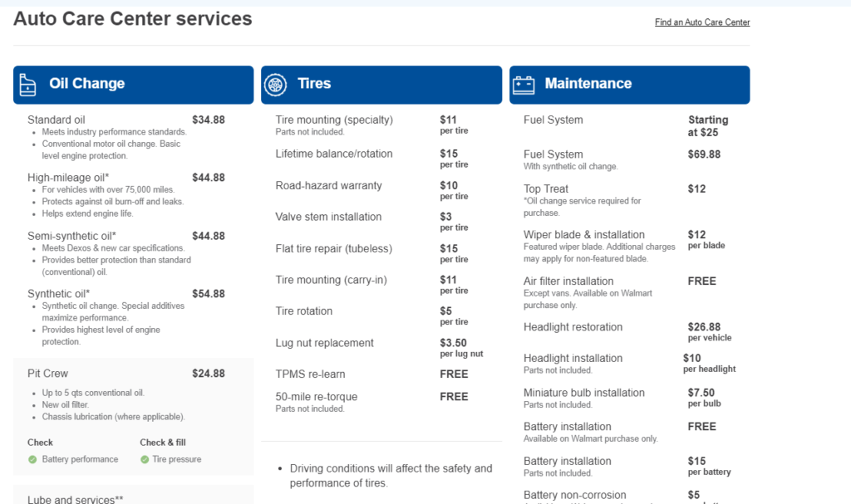Click the High-mileage oil service title
Image resolution: width=851 pixels, height=504 pixels.
pos(68,178)
